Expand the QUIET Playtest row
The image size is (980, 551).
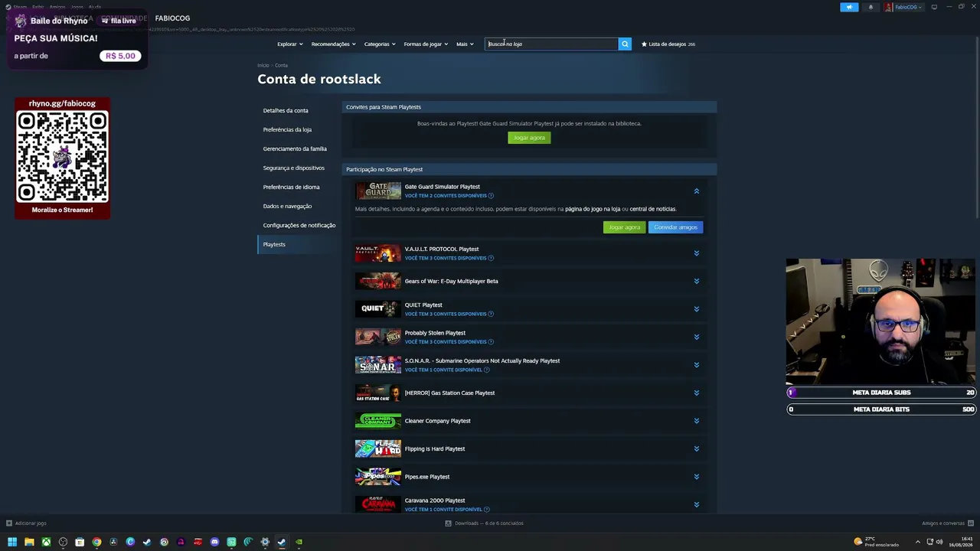click(x=696, y=309)
